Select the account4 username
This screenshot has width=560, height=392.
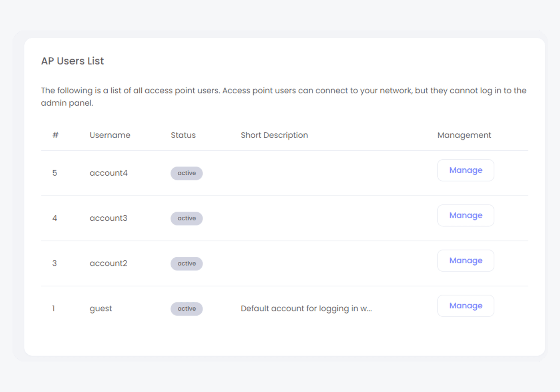coord(108,173)
